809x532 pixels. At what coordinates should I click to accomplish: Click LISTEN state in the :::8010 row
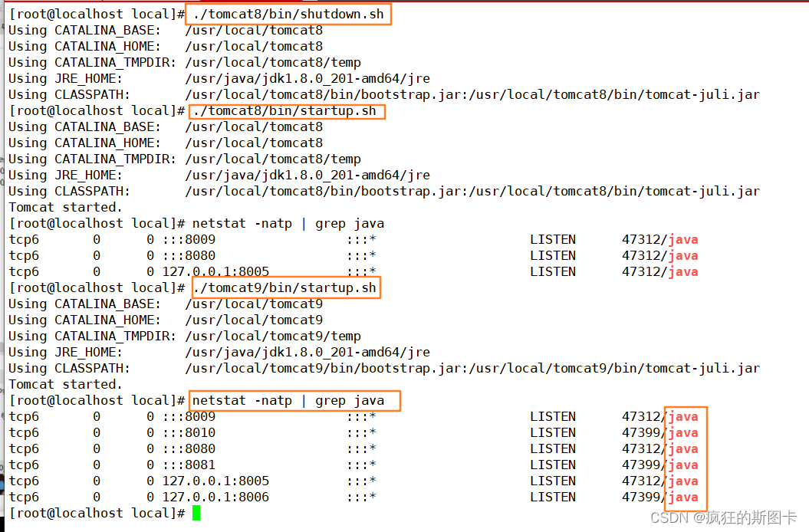pyautogui.click(x=553, y=433)
